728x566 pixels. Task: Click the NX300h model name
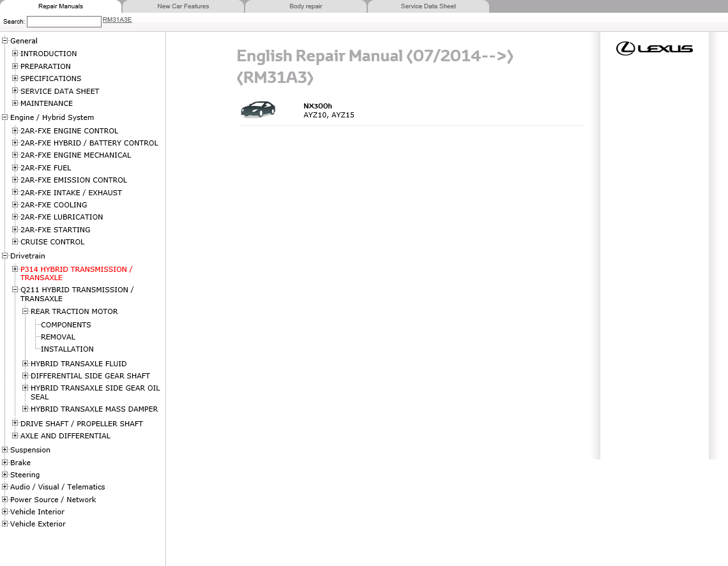tap(317, 106)
